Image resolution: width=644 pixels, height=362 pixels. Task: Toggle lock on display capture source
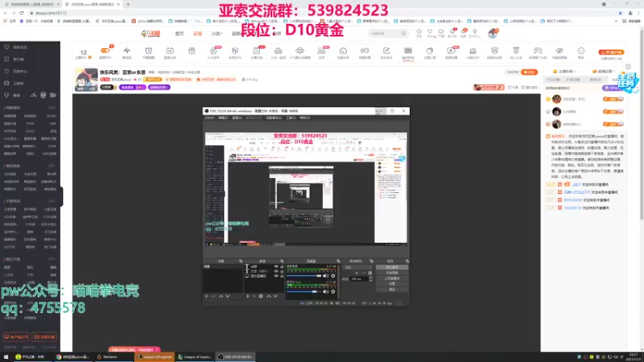(281, 276)
